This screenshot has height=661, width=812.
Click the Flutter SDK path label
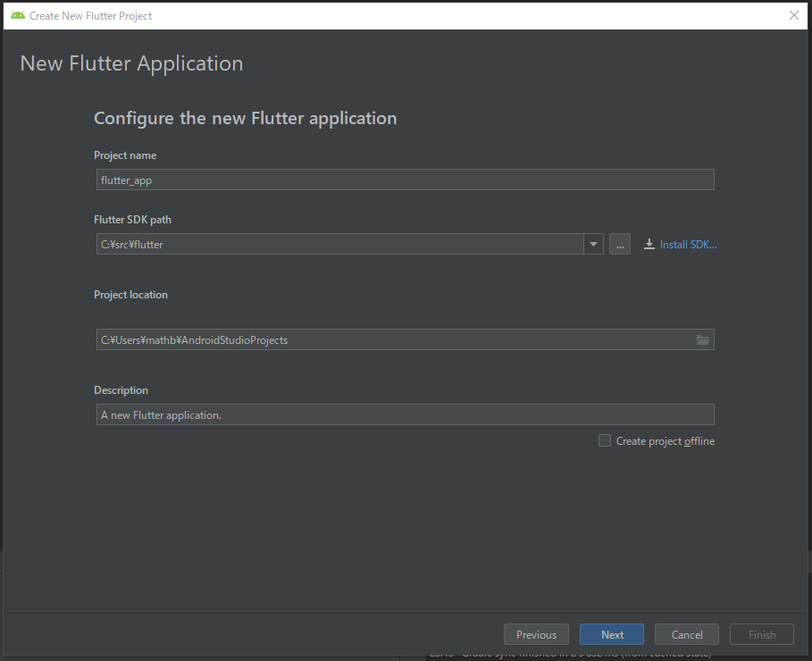(132, 220)
